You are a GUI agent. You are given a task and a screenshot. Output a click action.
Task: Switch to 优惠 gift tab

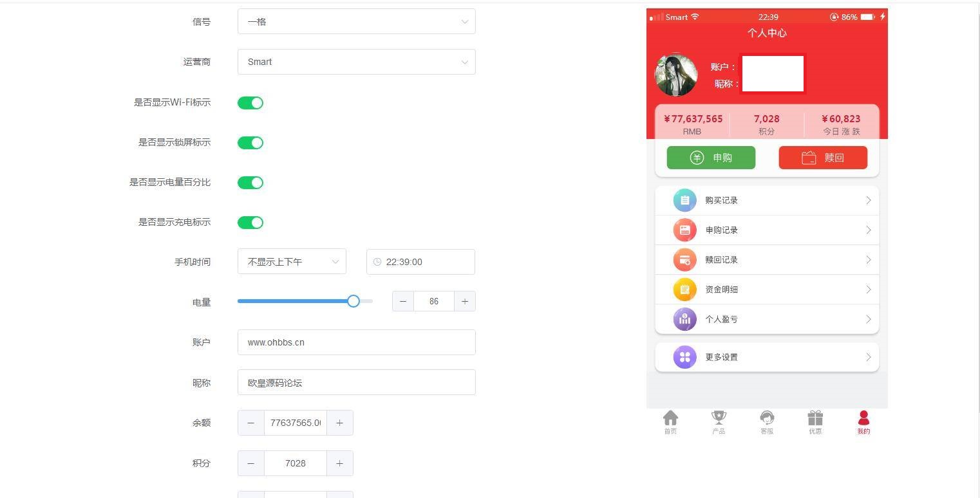coord(815,423)
